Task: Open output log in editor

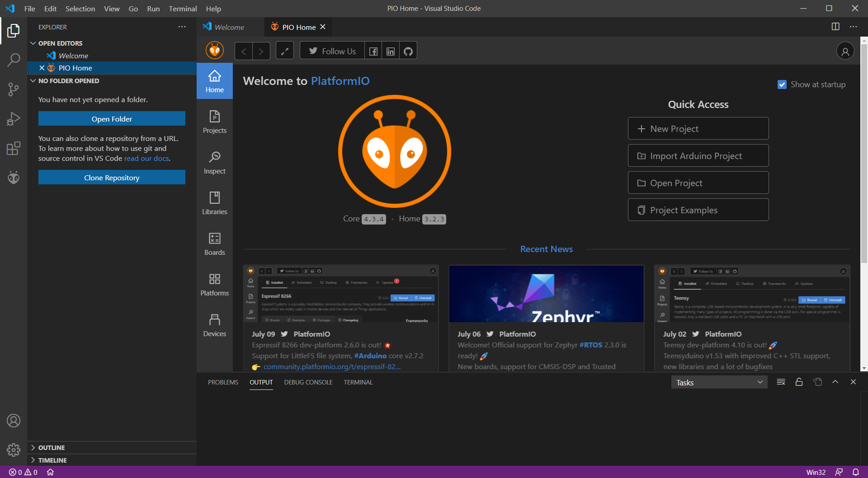Action: coord(817,382)
